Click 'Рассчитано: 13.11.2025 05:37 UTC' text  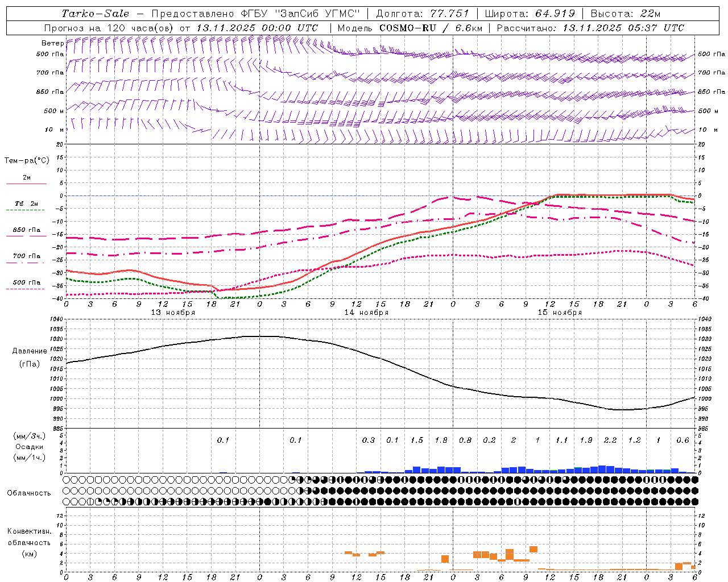tap(590, 28)
